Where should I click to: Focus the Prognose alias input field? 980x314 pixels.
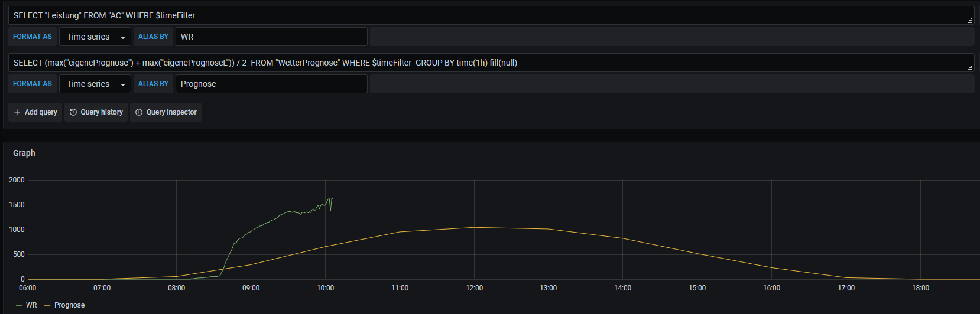271,84
